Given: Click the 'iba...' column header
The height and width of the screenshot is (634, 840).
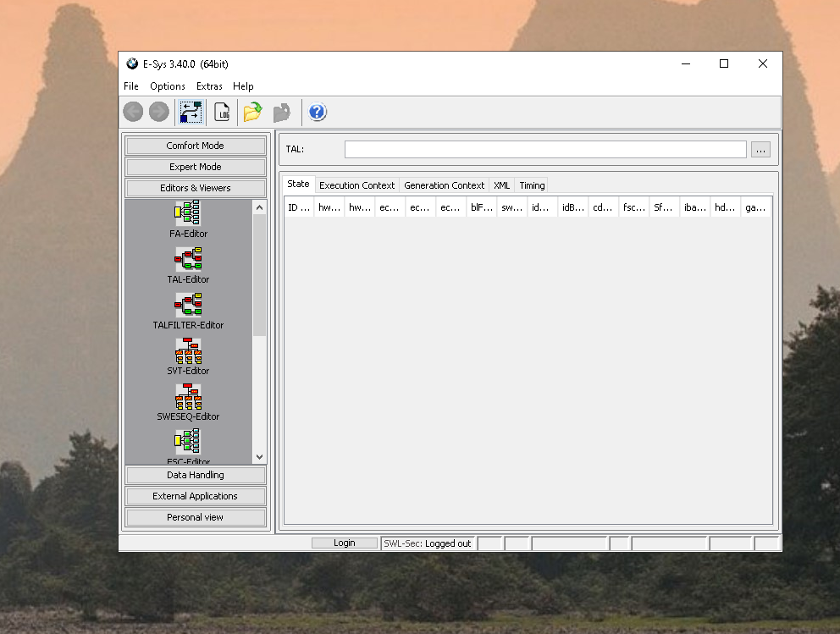Looking at the screenshot, I should pos(695,207).
